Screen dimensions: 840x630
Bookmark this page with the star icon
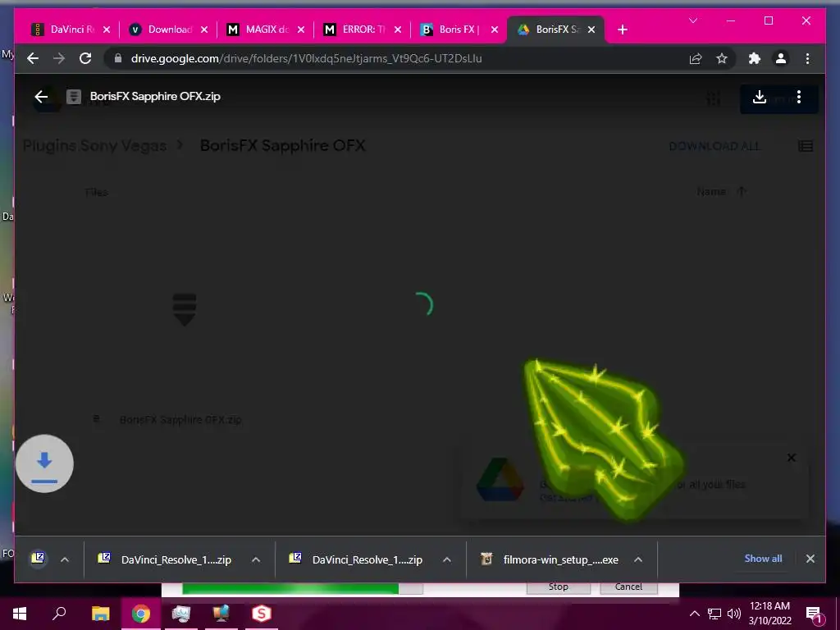[x=722, y=58]
